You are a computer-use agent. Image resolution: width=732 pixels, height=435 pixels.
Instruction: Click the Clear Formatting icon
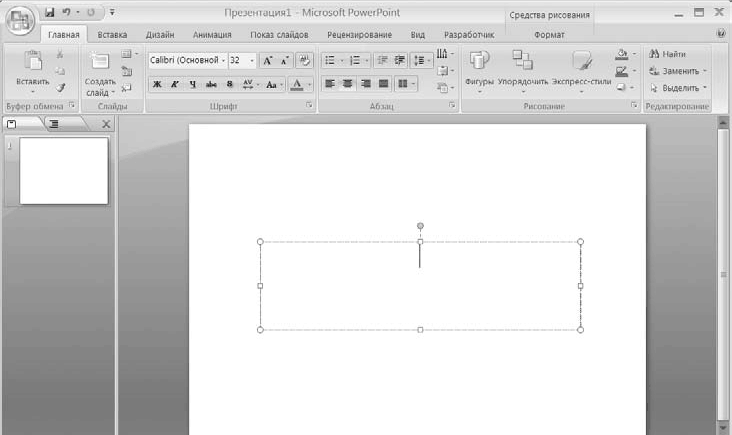(x=305, y=61)
